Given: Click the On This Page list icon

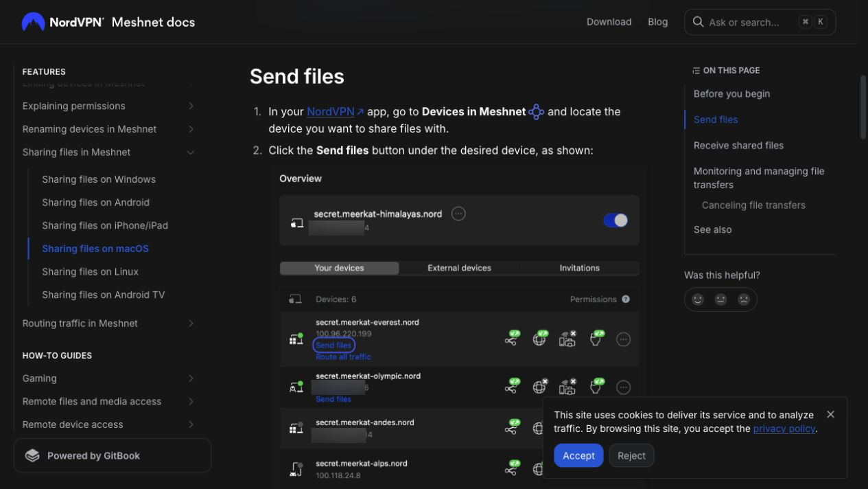Looking at the screenshot, I should pyautogui.click(x=696, y=71).
